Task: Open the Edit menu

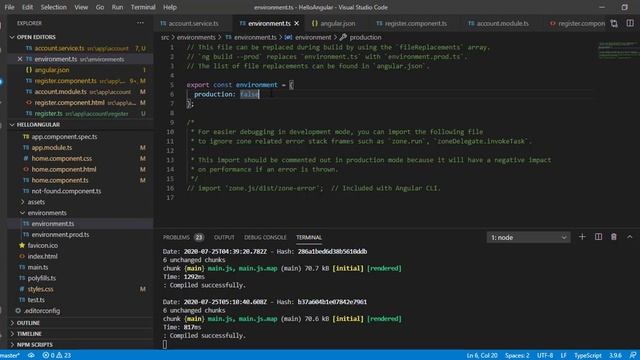Action: coord(28,7)
